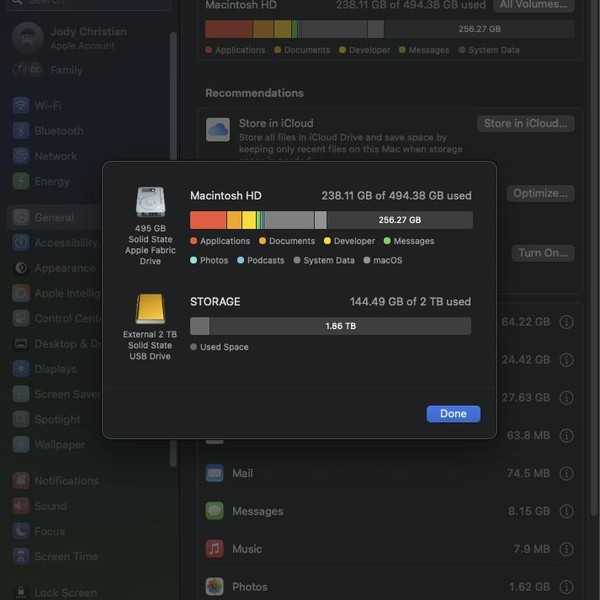
Task: Click the 'Recommendations' heading
Action: point(254,93)
